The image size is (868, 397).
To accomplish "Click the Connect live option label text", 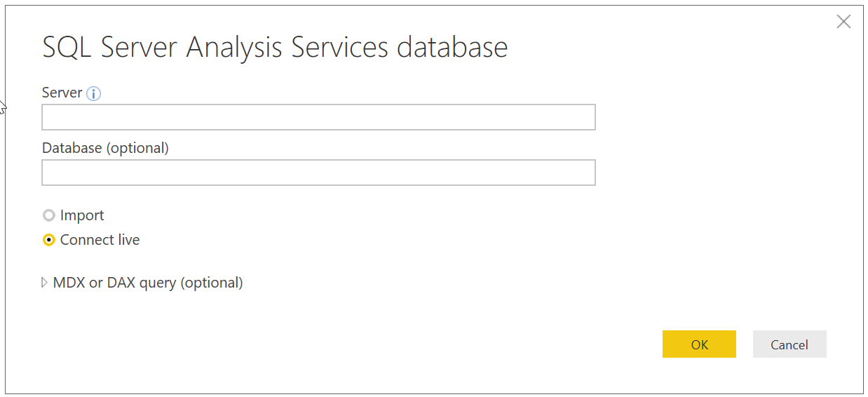I will (100, 240).
